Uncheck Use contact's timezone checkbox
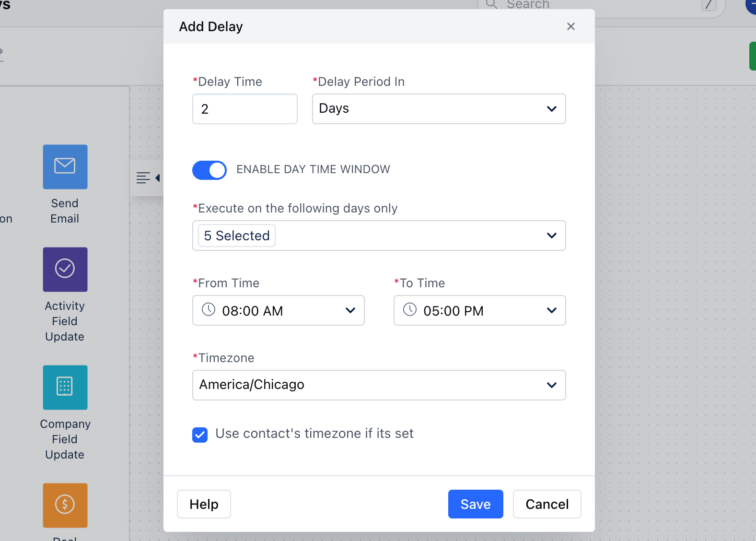756x541 pixels. [x=200, y=435]
